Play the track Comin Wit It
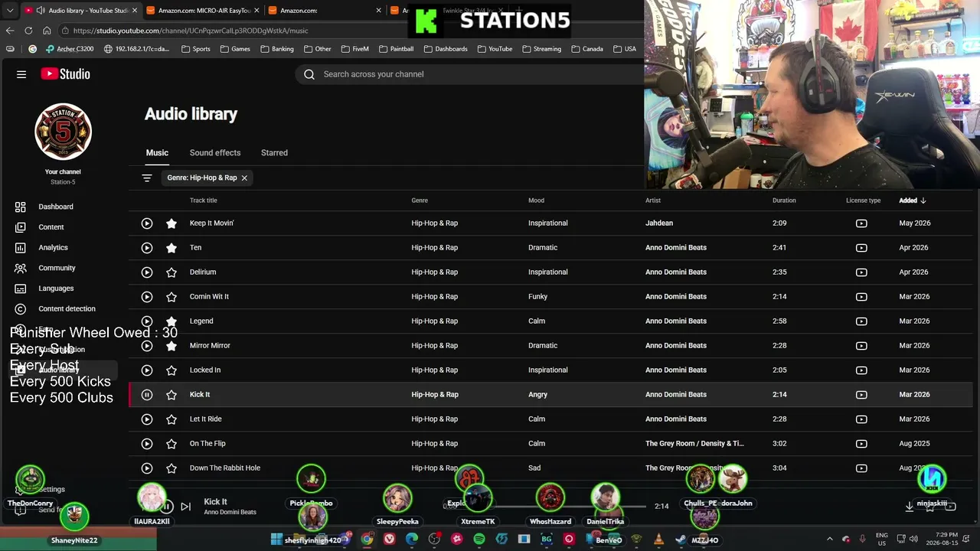This screenshot has height=551, width=980. tap(147, 297)
